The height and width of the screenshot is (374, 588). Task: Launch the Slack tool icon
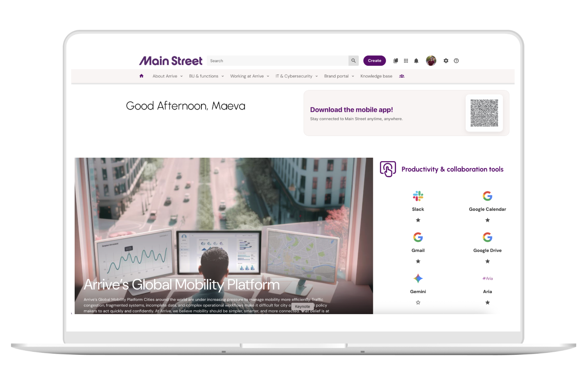(x=418, y=196)
